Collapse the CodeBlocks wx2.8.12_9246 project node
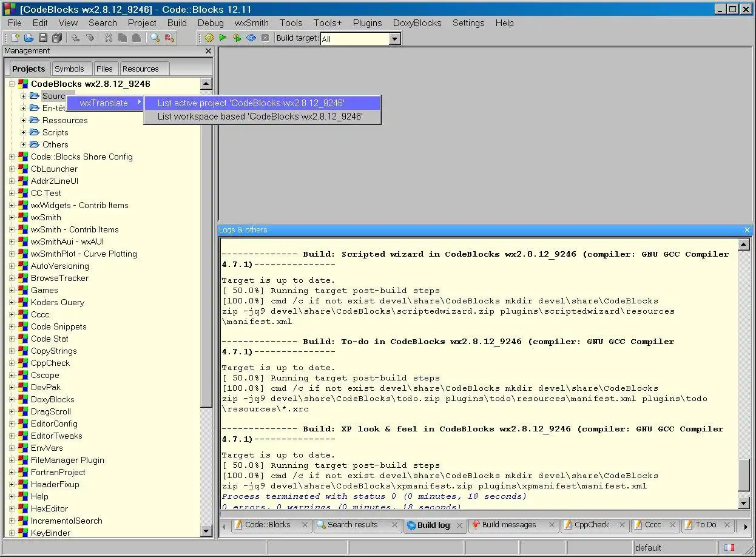The width and height of the screenshot is (756, 557). (12, 84)
